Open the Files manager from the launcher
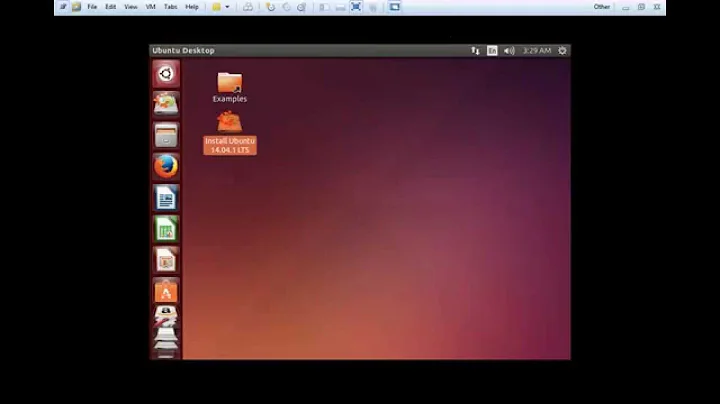The height and width of the screenshot is (404, 720). click(x=166, y=135)
